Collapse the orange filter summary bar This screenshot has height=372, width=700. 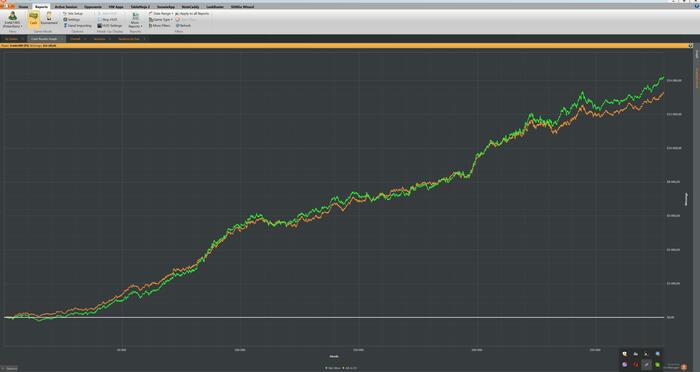[x=691, y=46]
